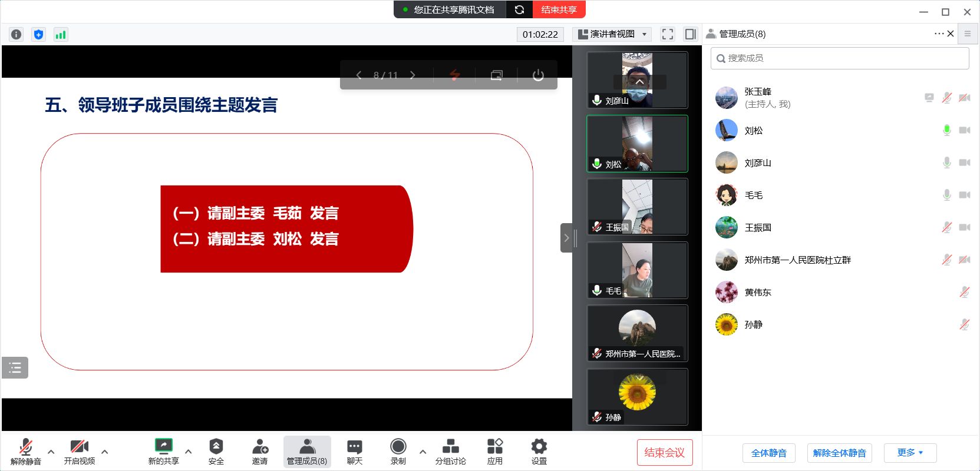Open the 演讲者视图 view dropdown
The height and width of the screenshot is (471, 980).
pyautogui.click(x=612, y=34)
